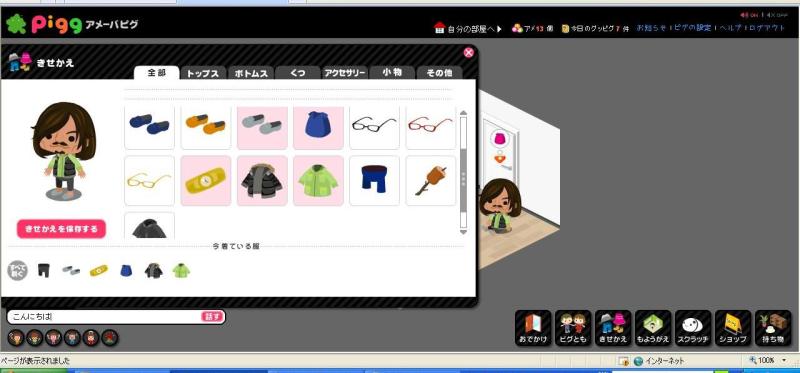The width and height of the screenshot is (800, 373).
Task: Click the item list scroll down arrow
Action: (x=463, y=232)
